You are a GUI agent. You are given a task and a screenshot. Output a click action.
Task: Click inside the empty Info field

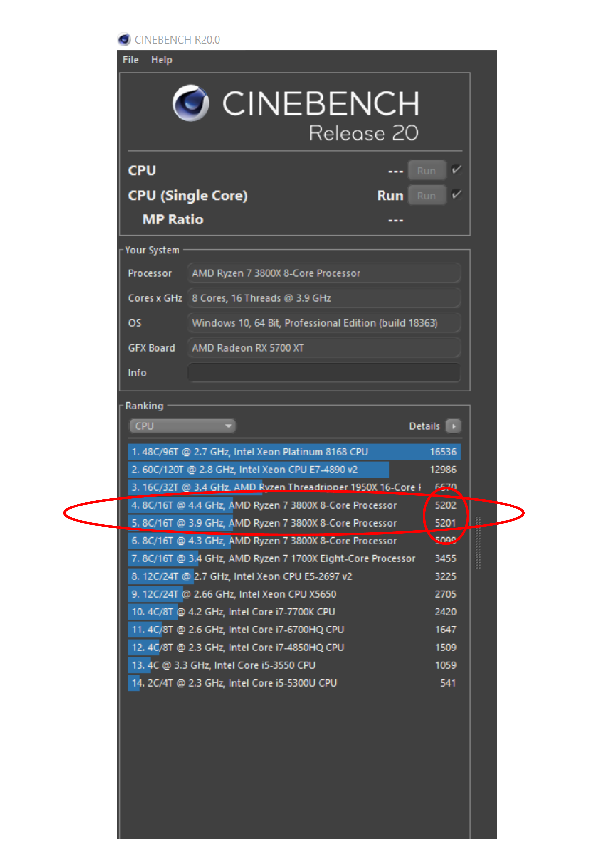(x=323, y=372)
